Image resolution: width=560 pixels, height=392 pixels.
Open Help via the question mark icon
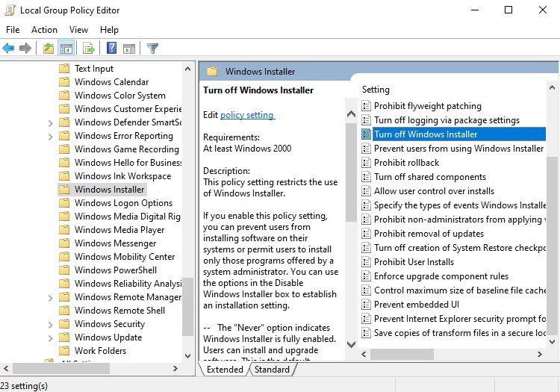point(111,49)
